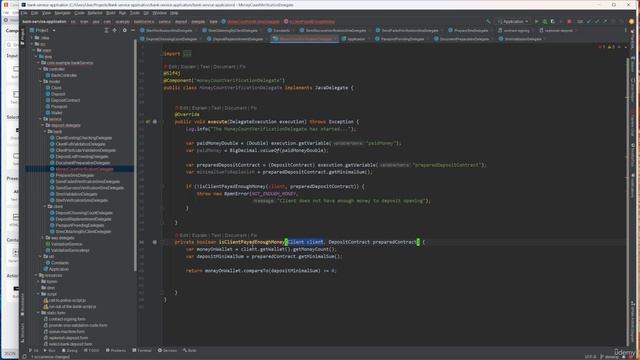Select BankController class in the Project tree
Viewport: 640px width, 360px height.
64,75
